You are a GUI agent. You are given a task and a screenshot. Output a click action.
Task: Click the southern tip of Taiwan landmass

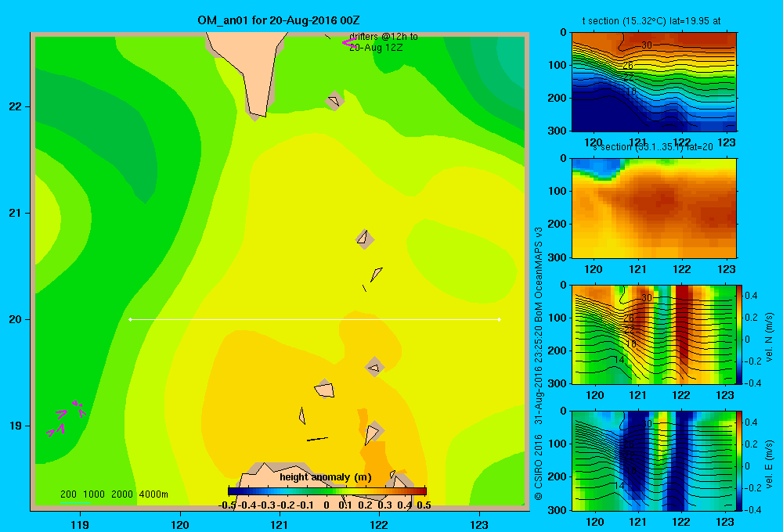[257, 113]
